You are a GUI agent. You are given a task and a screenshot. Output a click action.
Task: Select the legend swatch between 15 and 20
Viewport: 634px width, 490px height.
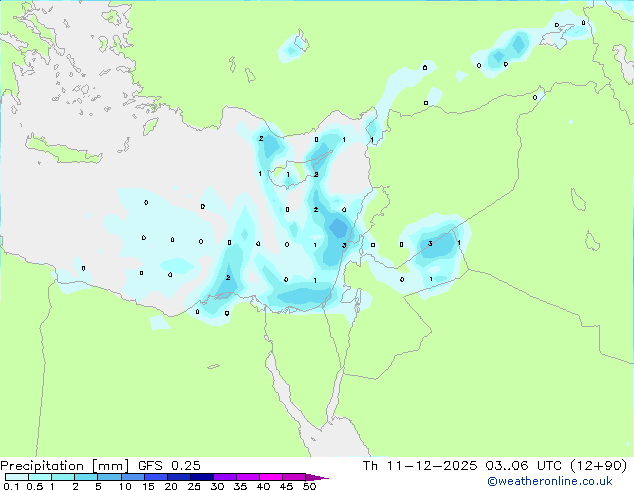[155, 477]
